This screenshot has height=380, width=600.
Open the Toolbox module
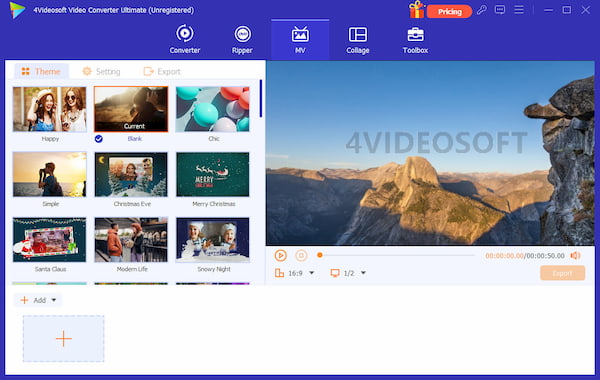415,39
